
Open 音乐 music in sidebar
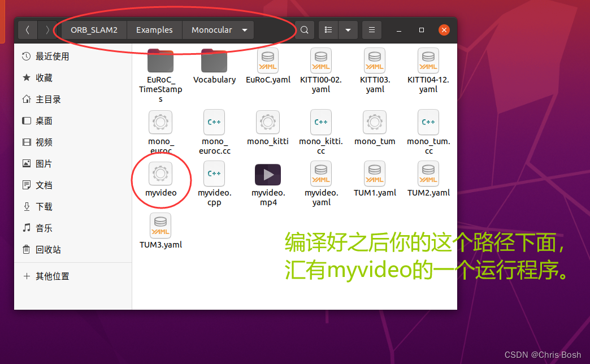pos(73,228)
